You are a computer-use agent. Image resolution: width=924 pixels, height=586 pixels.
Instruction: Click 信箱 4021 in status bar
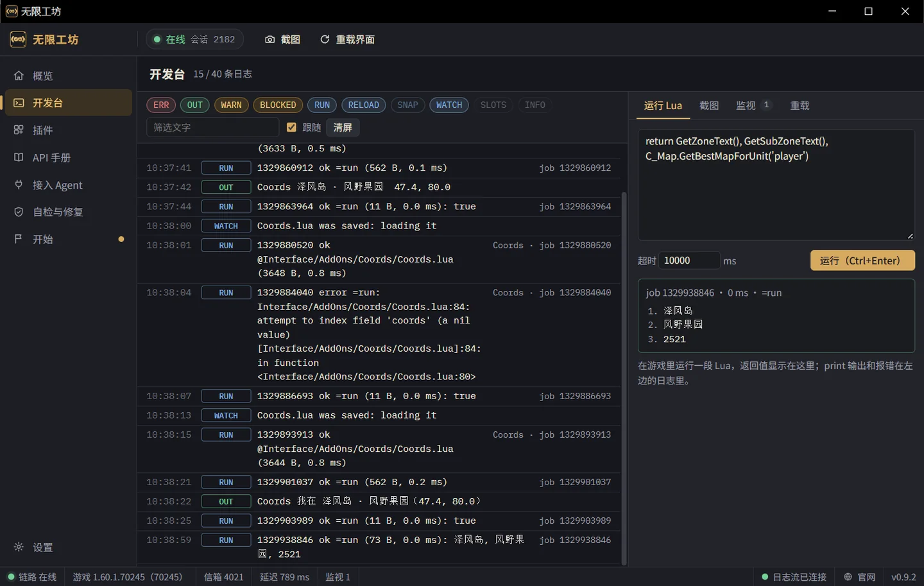tap(223, 577)
